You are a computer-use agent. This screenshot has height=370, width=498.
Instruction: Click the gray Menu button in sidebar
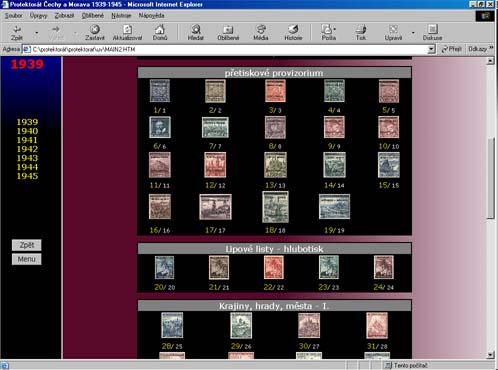coord(27,259)
